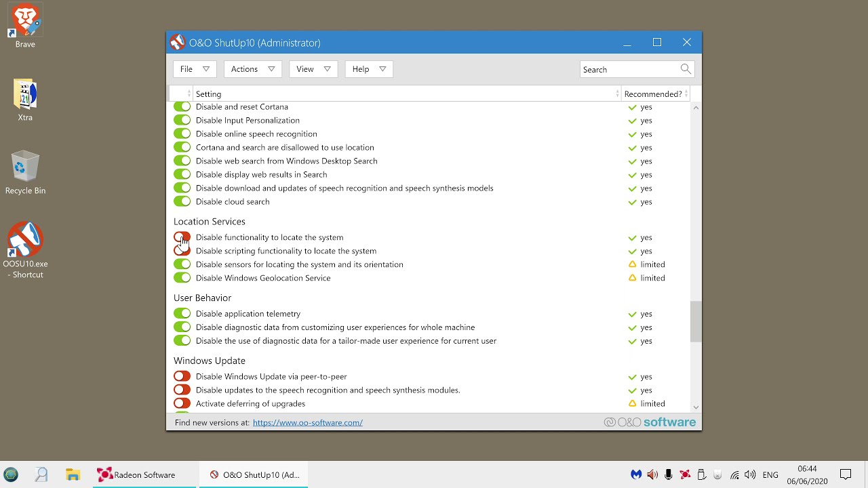Sort by the Setting column header
This screenshot has width=868, height=488.
tap(406, 94)
